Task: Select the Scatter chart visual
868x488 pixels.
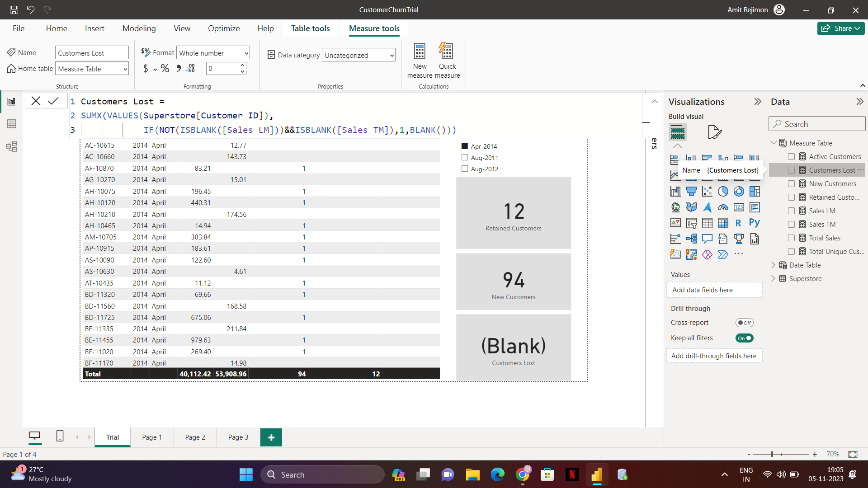Action: click(x=707, y=192)
